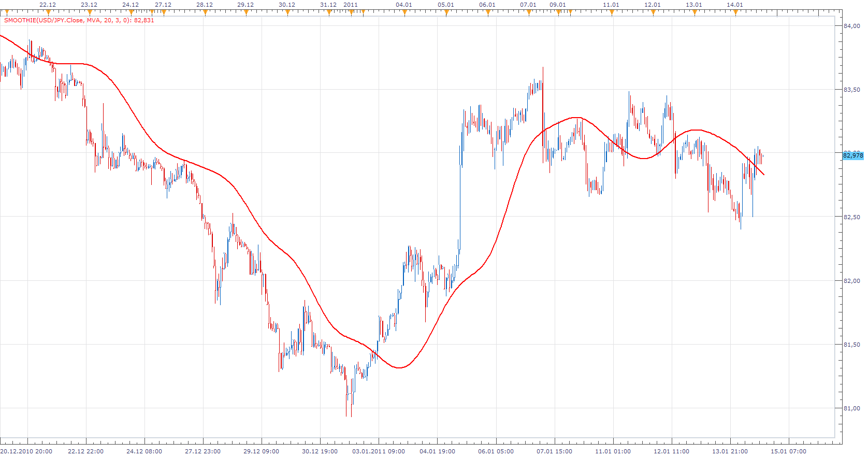Viewport: 868px width, 457px height.
Task: Click the 83,50 price axis label
Action: (852, 90)
